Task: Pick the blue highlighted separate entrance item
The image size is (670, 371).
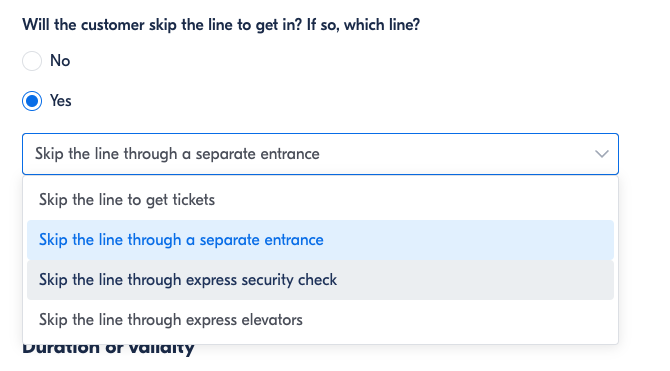Action: tap(320, 240)
